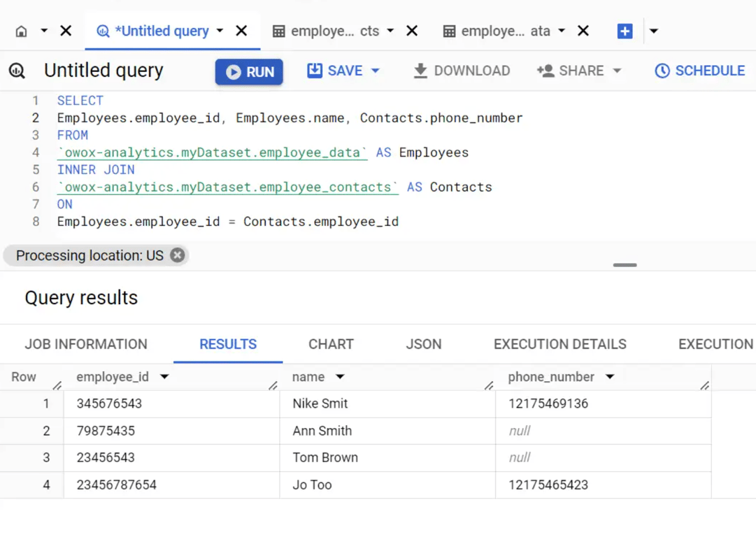The height and width of the screenshot is (537, 756).
Task: Open the SCHEDULE option
Action: click(699, 71)
